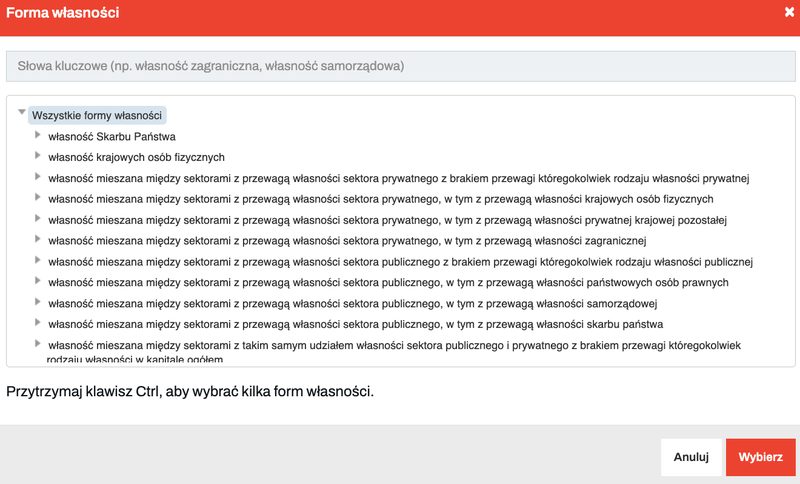Select własność Skarbu Państwa item
This screenshot has width=800, height=484.
pyautogui.click(x=112, y=137)
